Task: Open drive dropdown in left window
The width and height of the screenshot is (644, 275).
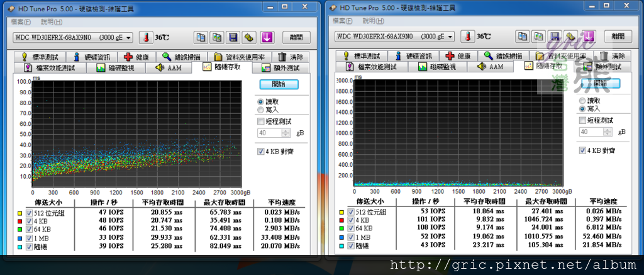Action: coord(129,37)
